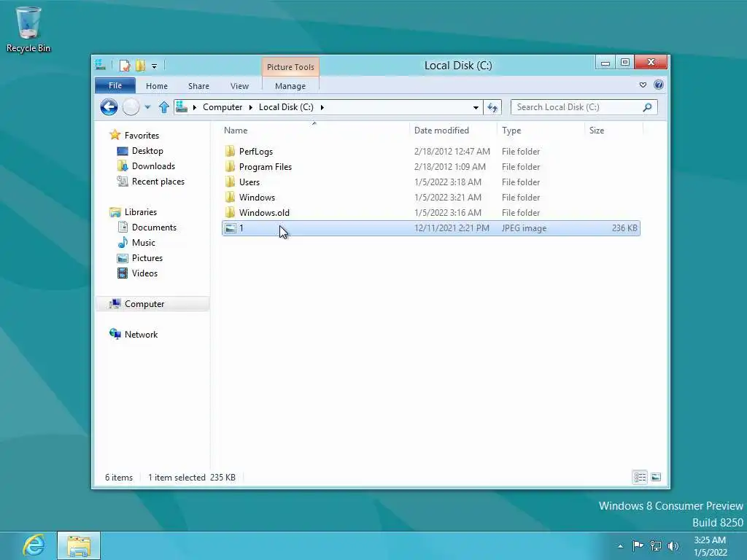Select the Windows folder name
This screenshot has width=747, height=560.
258,197
